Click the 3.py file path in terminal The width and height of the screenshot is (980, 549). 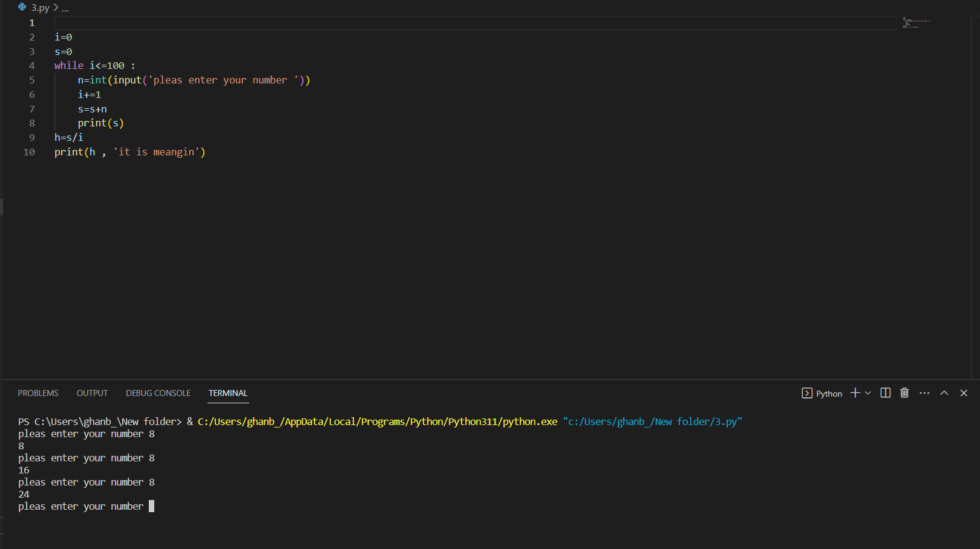[652, 422]
